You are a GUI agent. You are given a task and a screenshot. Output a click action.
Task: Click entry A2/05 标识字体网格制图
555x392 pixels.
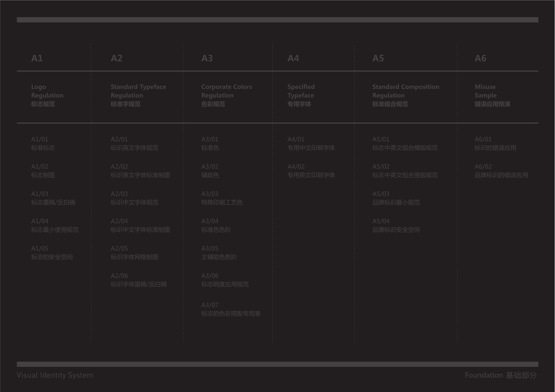click(134, 252)
